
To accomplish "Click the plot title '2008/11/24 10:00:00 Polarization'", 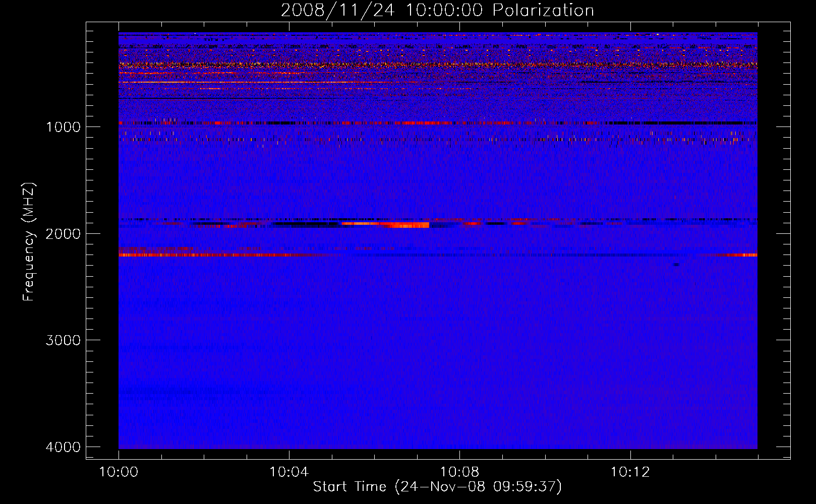I will (x=437, y=10).
